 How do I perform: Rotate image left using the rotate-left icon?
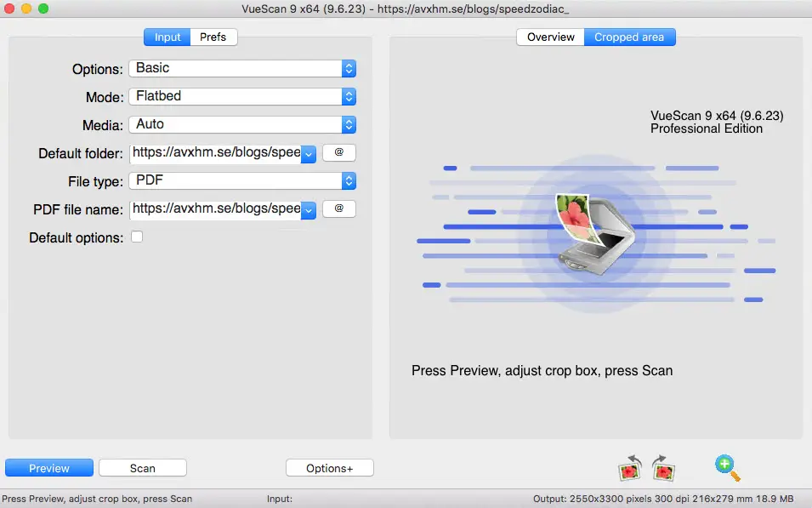(630, 467)
